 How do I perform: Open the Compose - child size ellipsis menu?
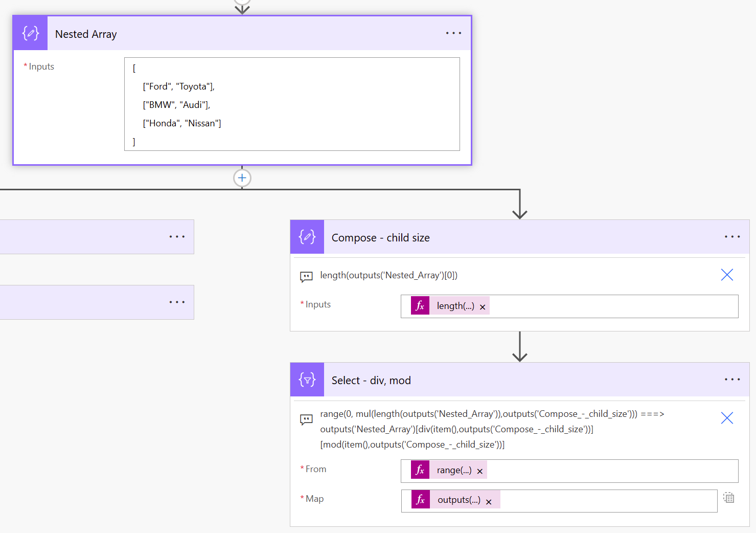tap(732, 236)
